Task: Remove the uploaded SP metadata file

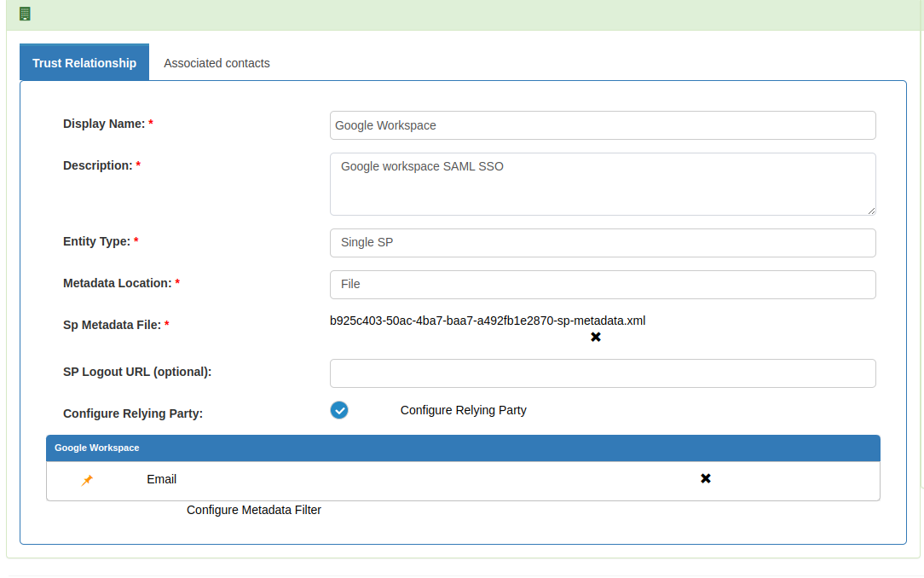Action: click(596, 338)
